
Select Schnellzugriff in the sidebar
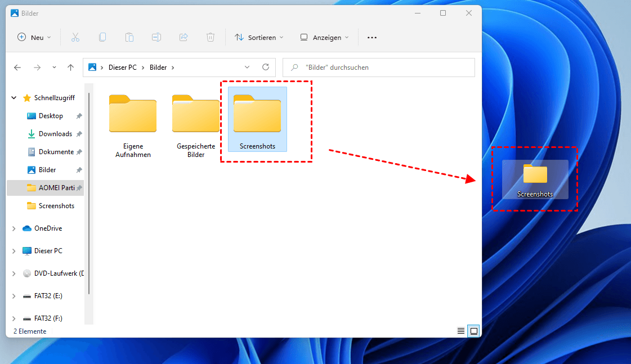tap(55, 98)
